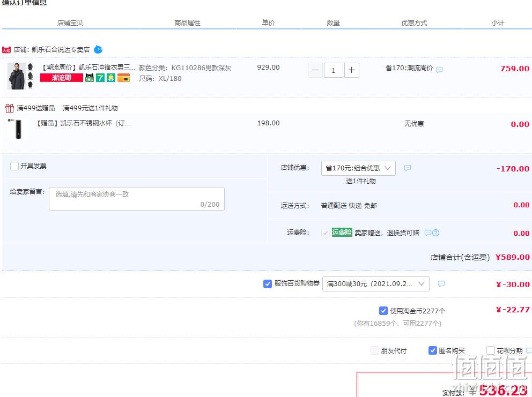Image resolution: width=532 pixels, height=397 pixels.
Task: Expand the 省170元:组合优惠 dropdown
Action: (358, 168)
